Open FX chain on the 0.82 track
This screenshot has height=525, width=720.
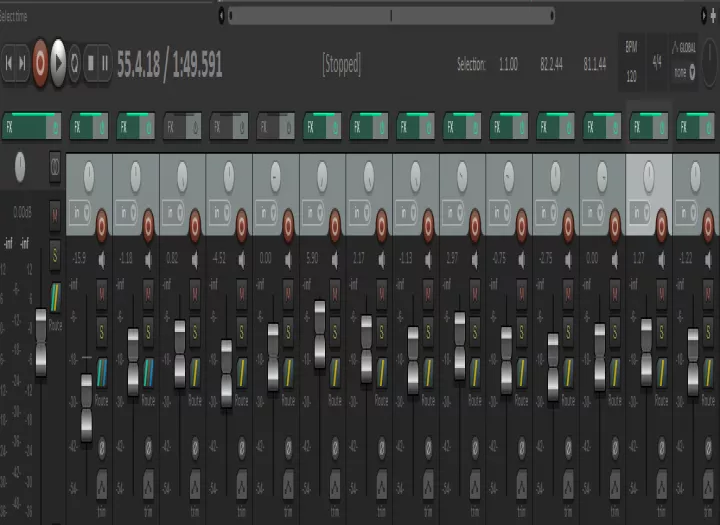[174, 126]
